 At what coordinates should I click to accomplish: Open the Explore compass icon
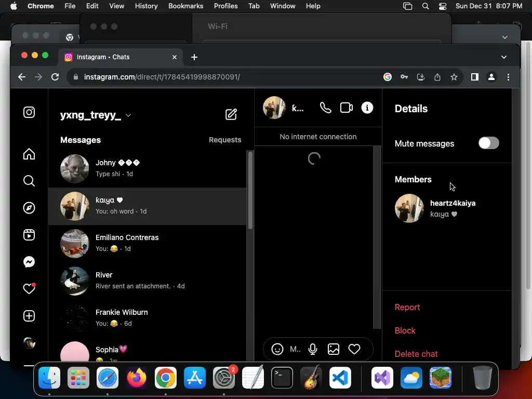29,208
